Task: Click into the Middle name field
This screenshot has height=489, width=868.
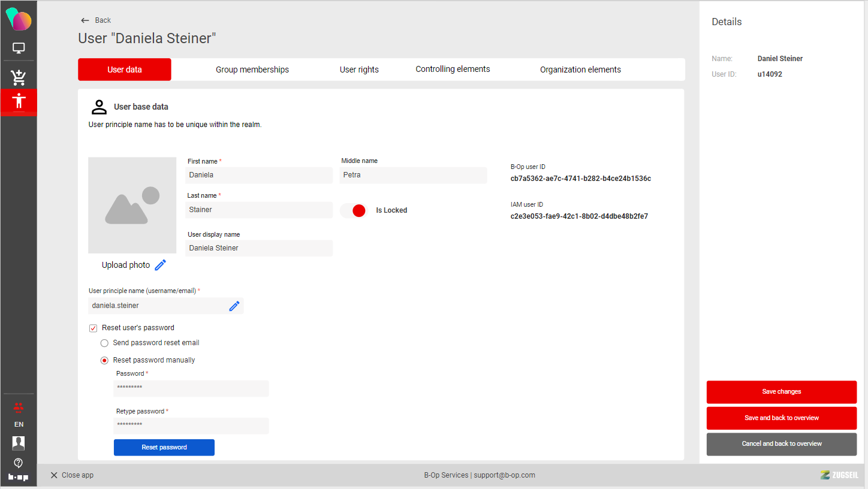Action: tap(413, 176)
